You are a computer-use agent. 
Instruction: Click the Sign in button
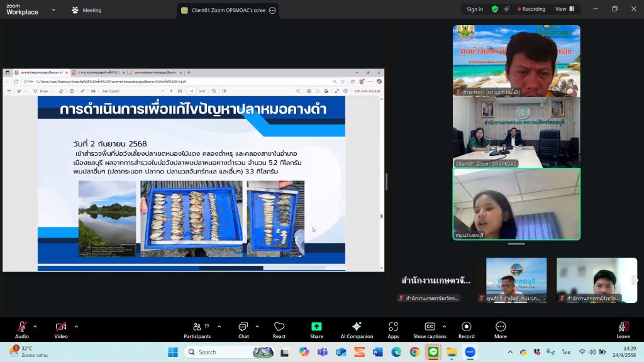tap(475, 9)
